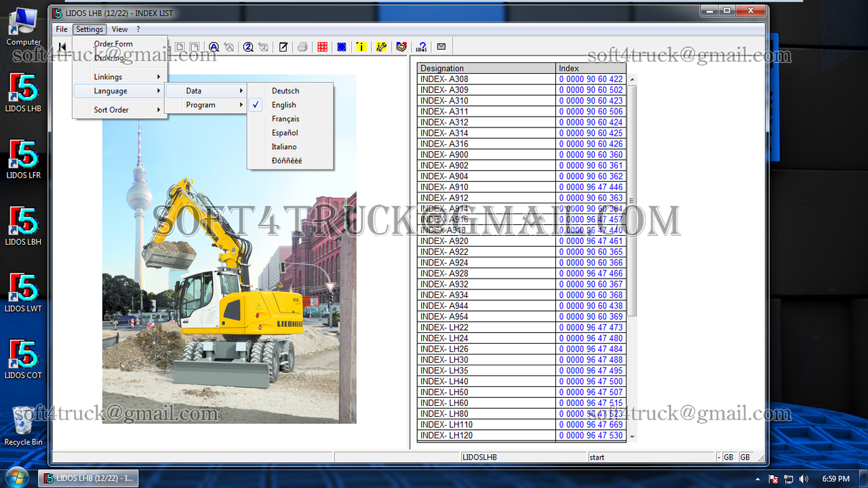
Task: Click the yellow wrench tools icon
Action: click(381, 47)
